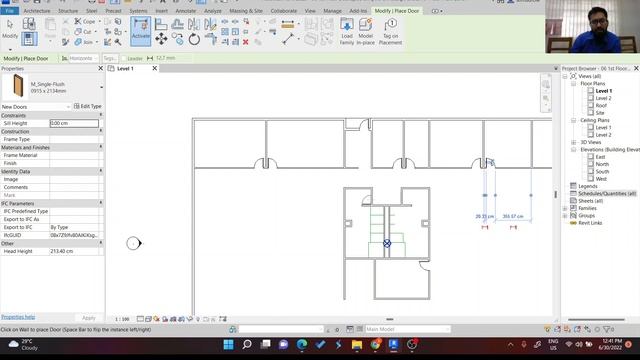The width and height of the screenshot is (640, 360).
Task: Select Level 2 under Floor Plans
Action: coord(603,98)
